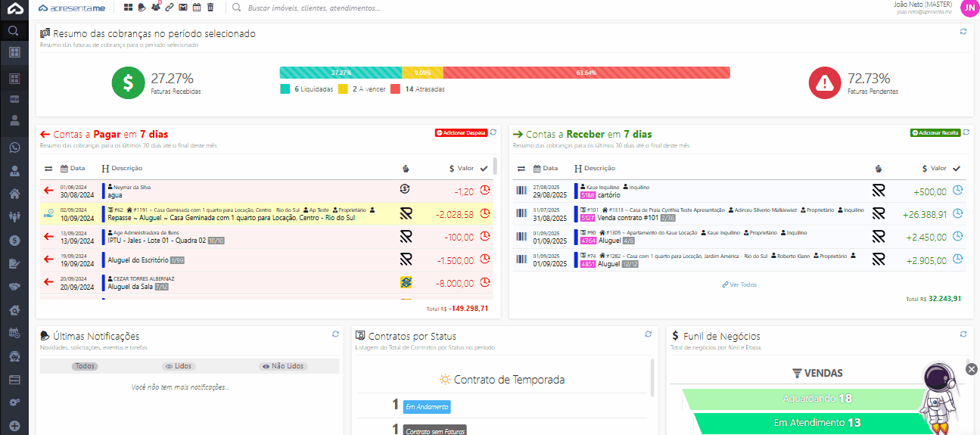Expand the plus icon at the sidebar bottom
This screenshot has width=980, height=435.
(x=14, y=426)
